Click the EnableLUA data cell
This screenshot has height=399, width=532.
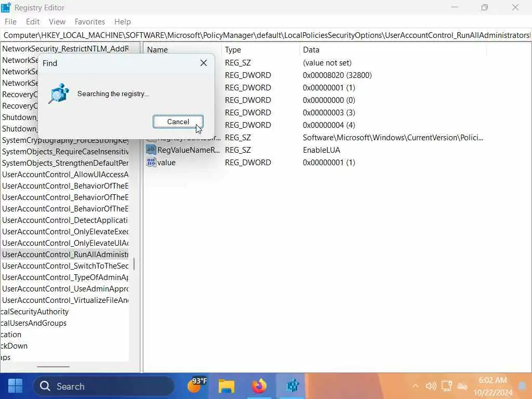[321, 150]
